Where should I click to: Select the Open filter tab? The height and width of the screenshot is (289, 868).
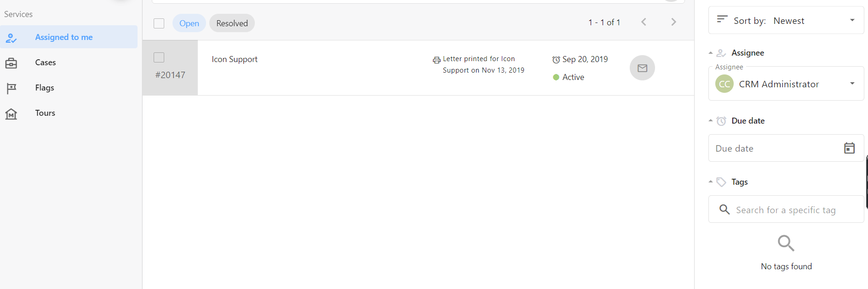click(x=189, y=23)
